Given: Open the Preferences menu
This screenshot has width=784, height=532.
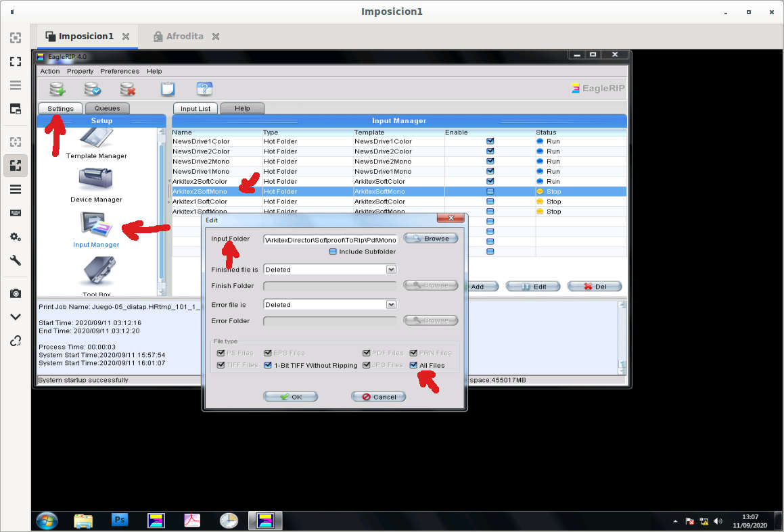Looking at the screenshot, I should pyautogui.click(x=120, y=71).
